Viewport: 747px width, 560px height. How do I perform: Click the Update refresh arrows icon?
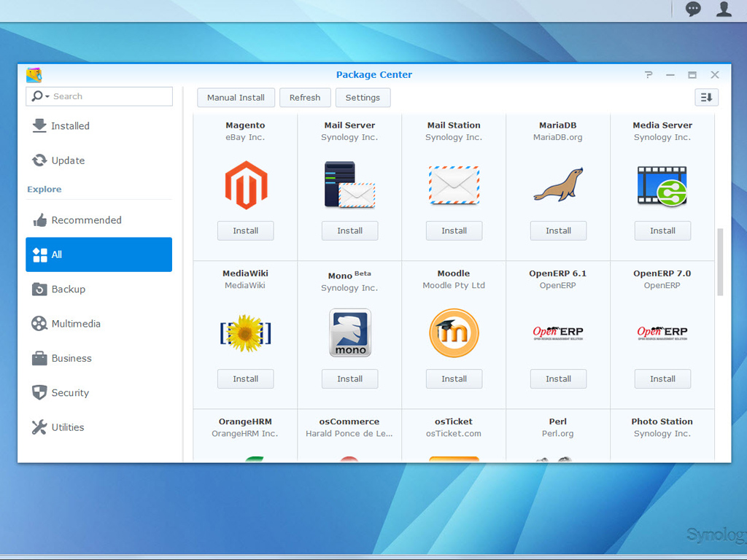[39, 160]
